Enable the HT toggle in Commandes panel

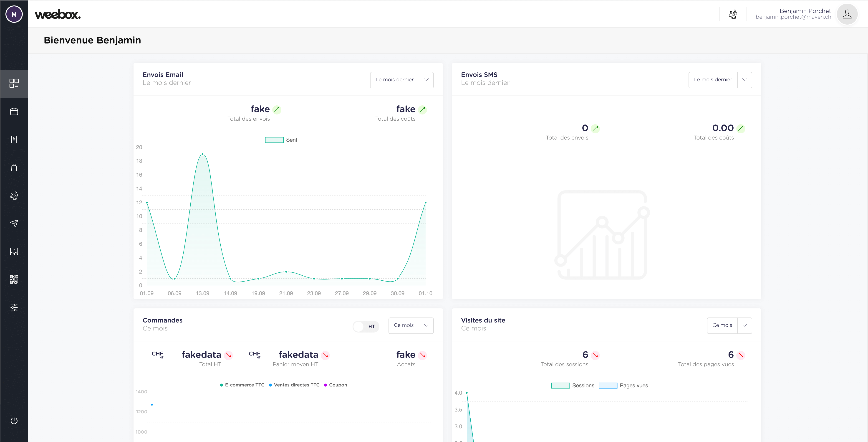pos(366,326)
